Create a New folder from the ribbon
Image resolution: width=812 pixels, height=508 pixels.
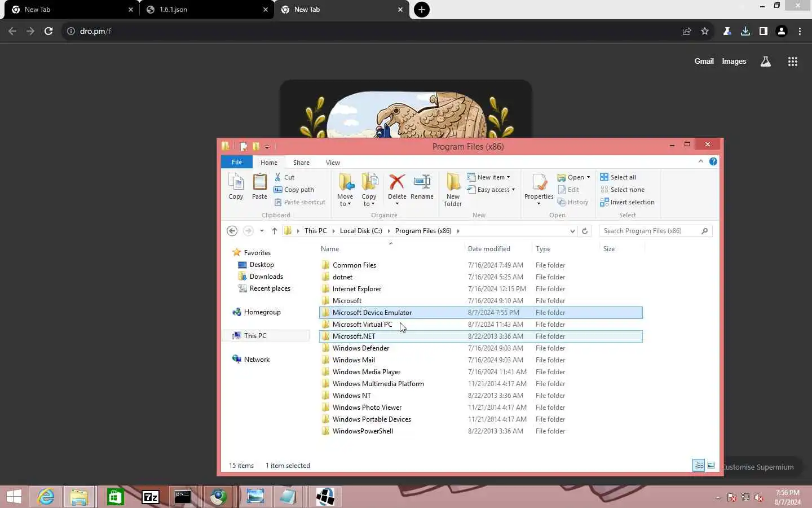[453, 190]
